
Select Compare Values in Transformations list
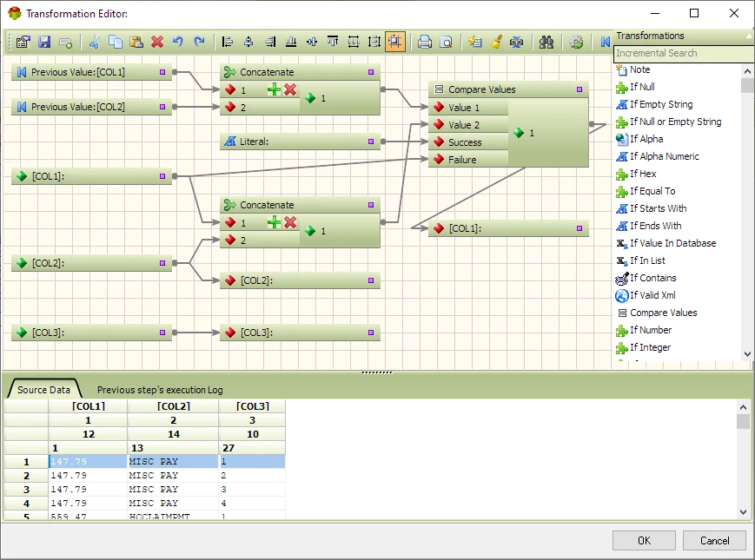(x=663, y=313)
